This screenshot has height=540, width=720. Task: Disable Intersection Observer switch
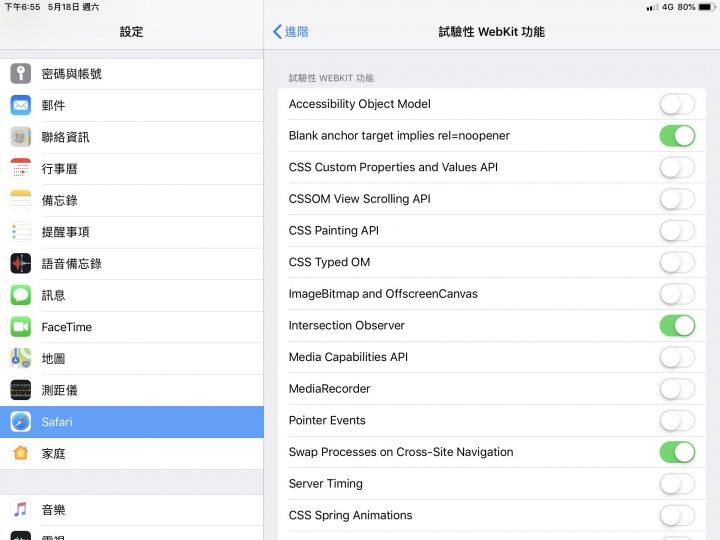click(677, 326)
